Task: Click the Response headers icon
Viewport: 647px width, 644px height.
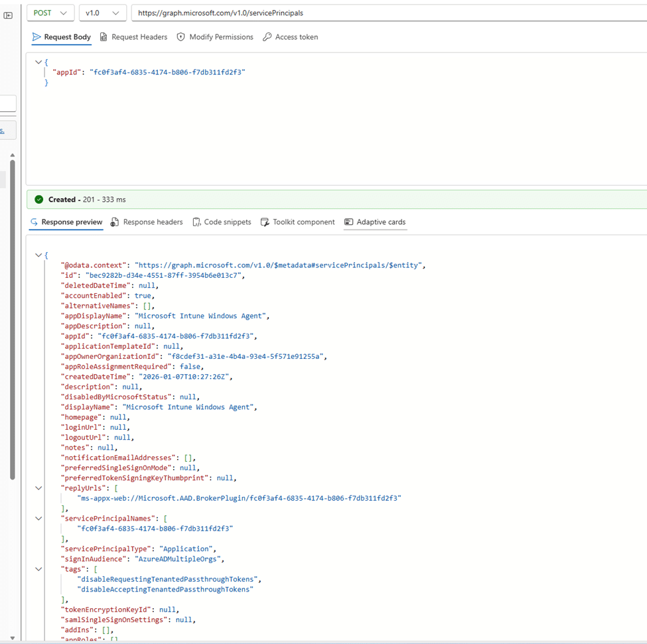Action: [x=115, y=222]
